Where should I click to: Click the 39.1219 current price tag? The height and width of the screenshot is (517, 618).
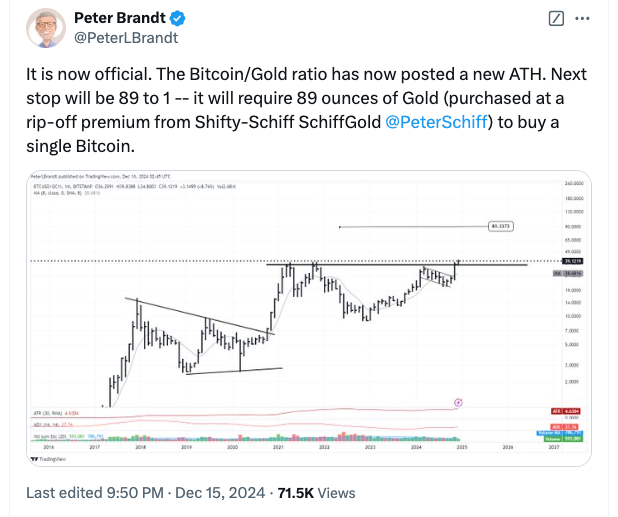[575, 260]
